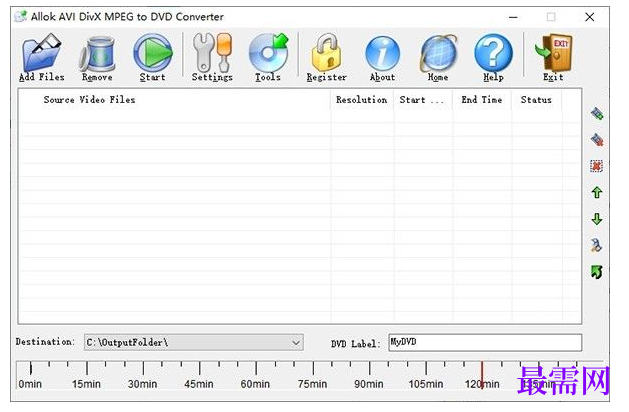This screenshot has height=412, width=629.
Task: Close the Allok converter window
Action: [x=590, y=17]
